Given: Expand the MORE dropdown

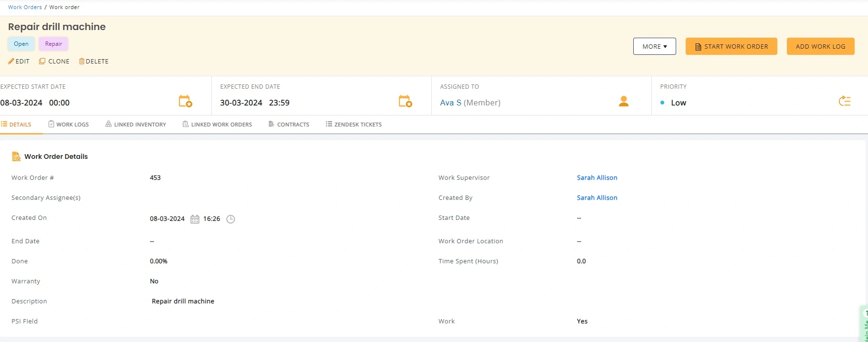Looking at the screenshot, I should coord(654,46).
